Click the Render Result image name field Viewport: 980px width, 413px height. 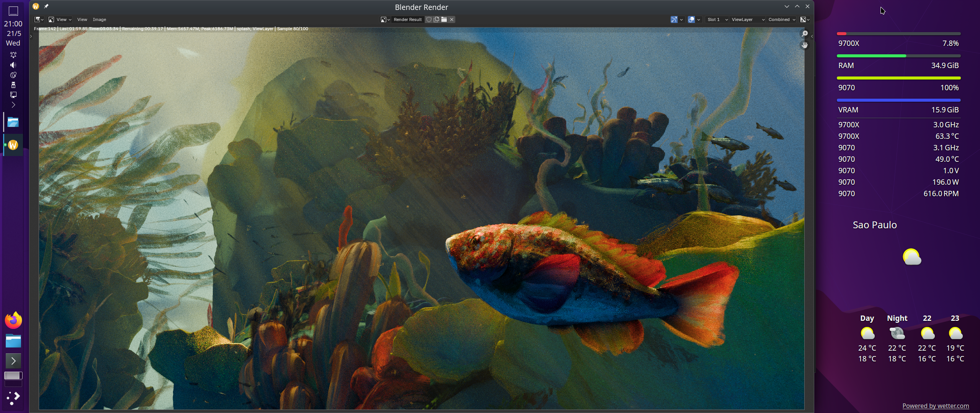pyautogui.click(x=407, y=20)
